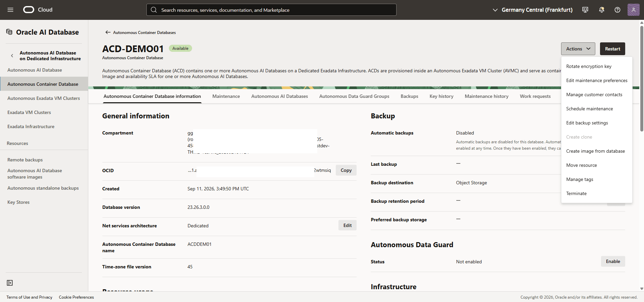Image resolution: width=644 pixels, height=302 pixels.
Task: Open the user profile avatar
Action: 633,10
